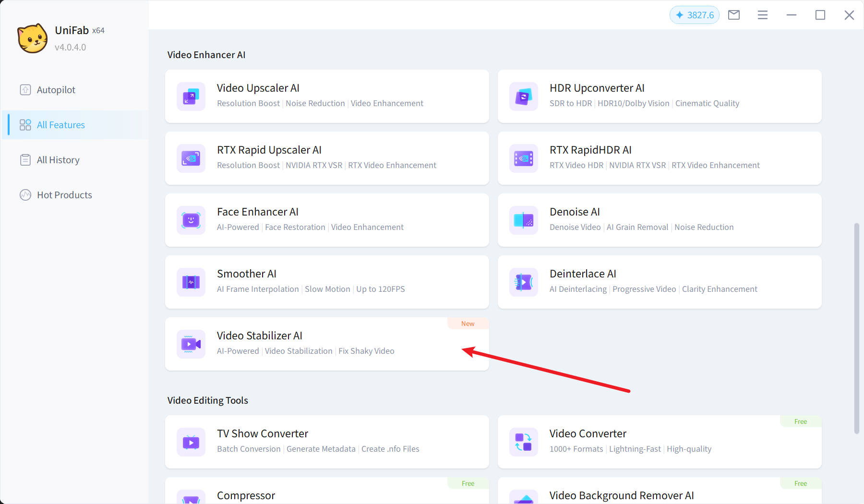
Task: Click the TV Show Converter icon
Action: [191, 442]
